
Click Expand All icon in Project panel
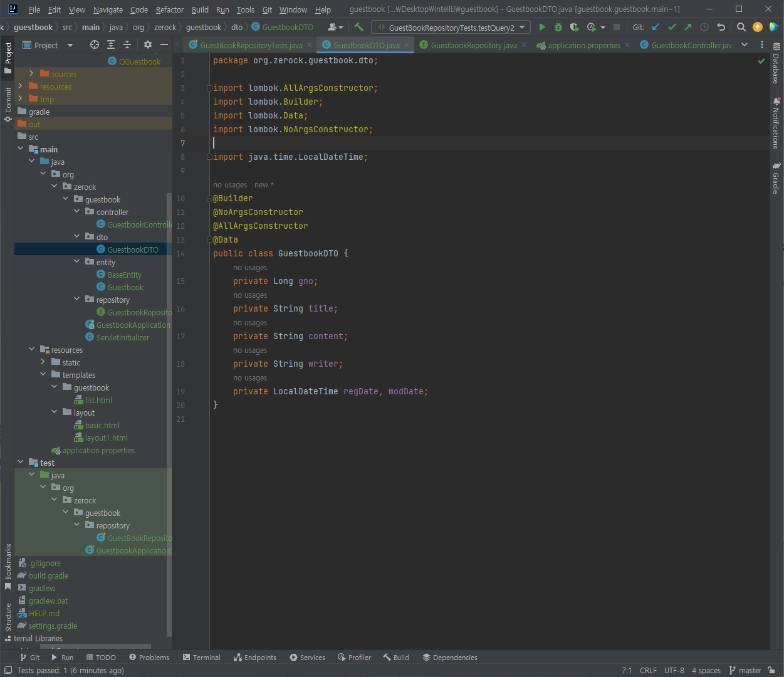coord(111,45)
